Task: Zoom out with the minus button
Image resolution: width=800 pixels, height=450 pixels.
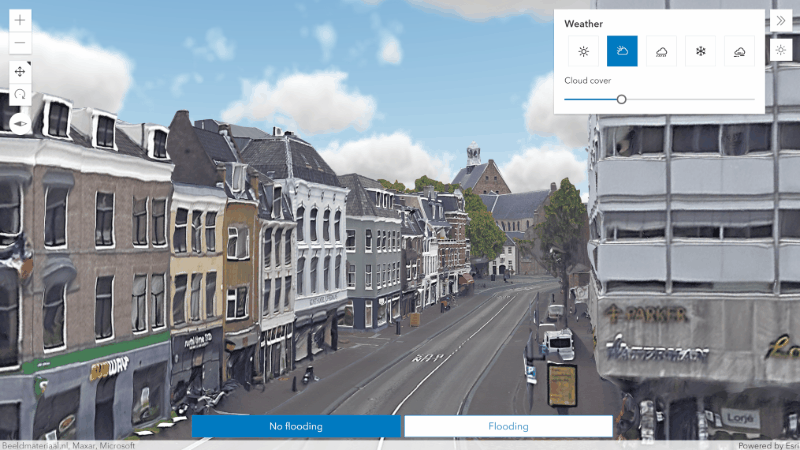Action: click(x=20, y=43)
